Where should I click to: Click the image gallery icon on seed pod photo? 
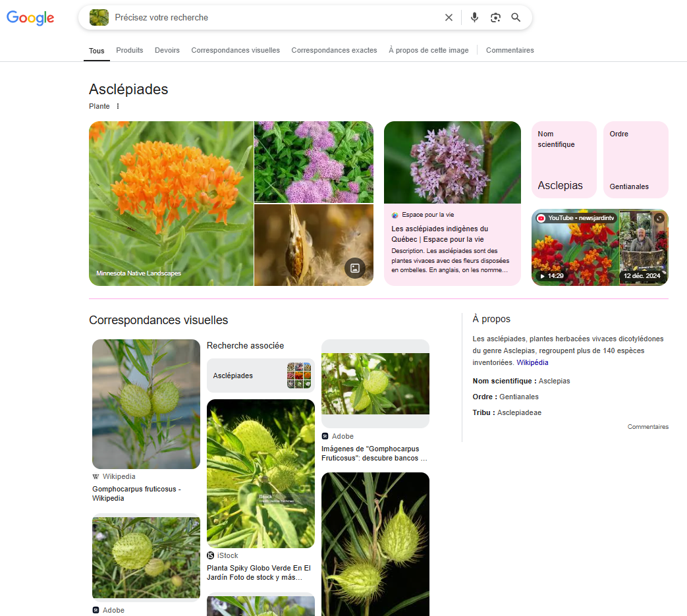point(354,267)
